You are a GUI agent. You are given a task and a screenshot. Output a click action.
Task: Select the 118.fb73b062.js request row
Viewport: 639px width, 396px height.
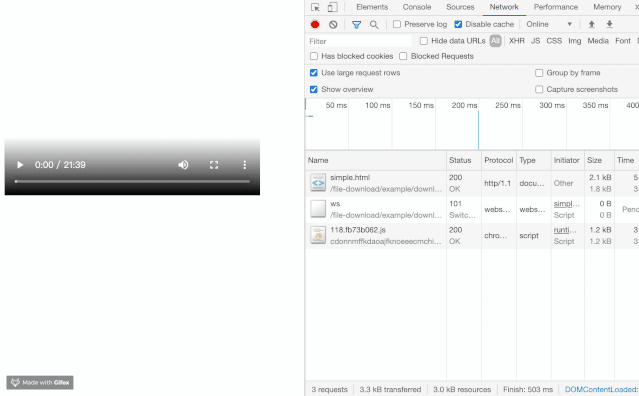click(x=472, y=235)
